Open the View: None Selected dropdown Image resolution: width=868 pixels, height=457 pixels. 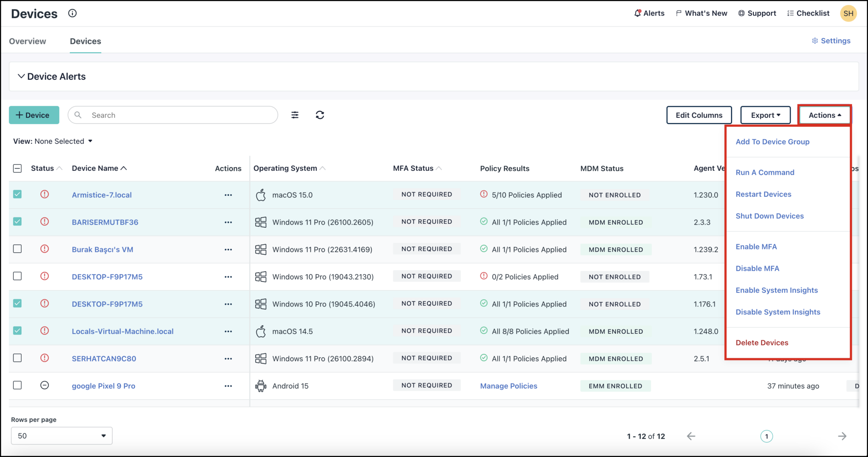pos(53,141)
